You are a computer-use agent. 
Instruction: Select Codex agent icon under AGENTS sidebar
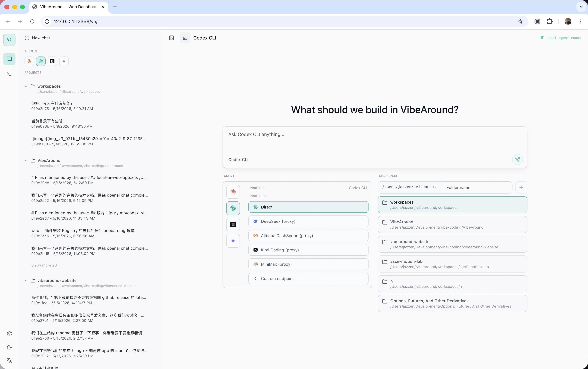[x=41, y=61]
